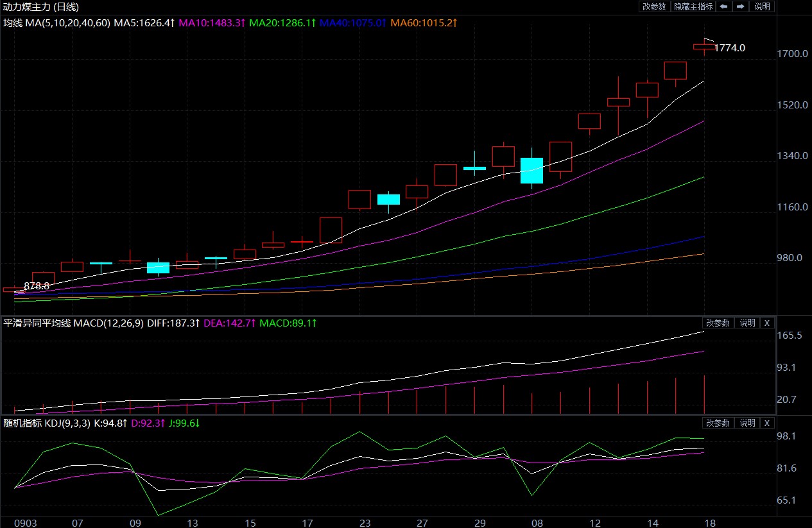The width and height of the screenshot is (812, 528).
Task: Click the chart title 动力煤主力 (日线)
Action: [x=40, y=6]
